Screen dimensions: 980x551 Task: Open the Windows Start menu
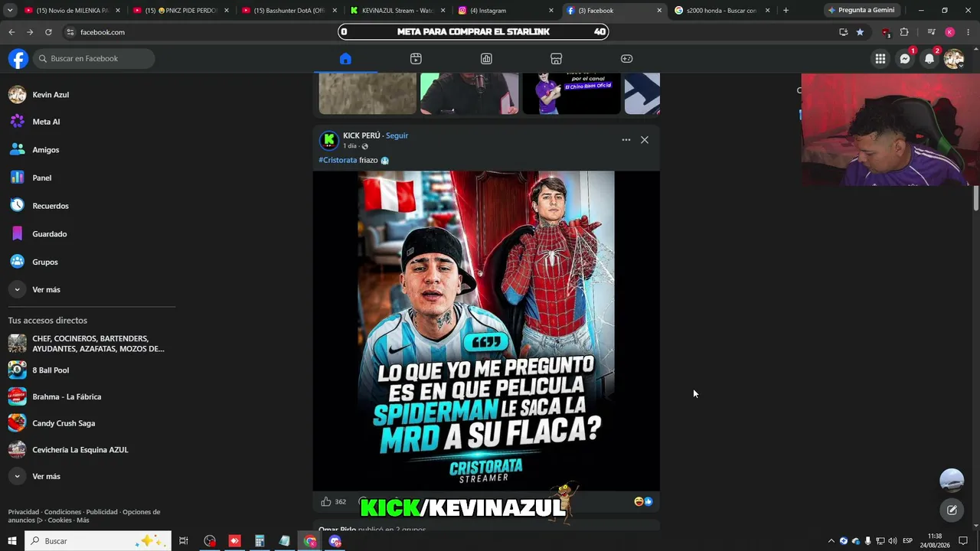[x=11, y=541]
